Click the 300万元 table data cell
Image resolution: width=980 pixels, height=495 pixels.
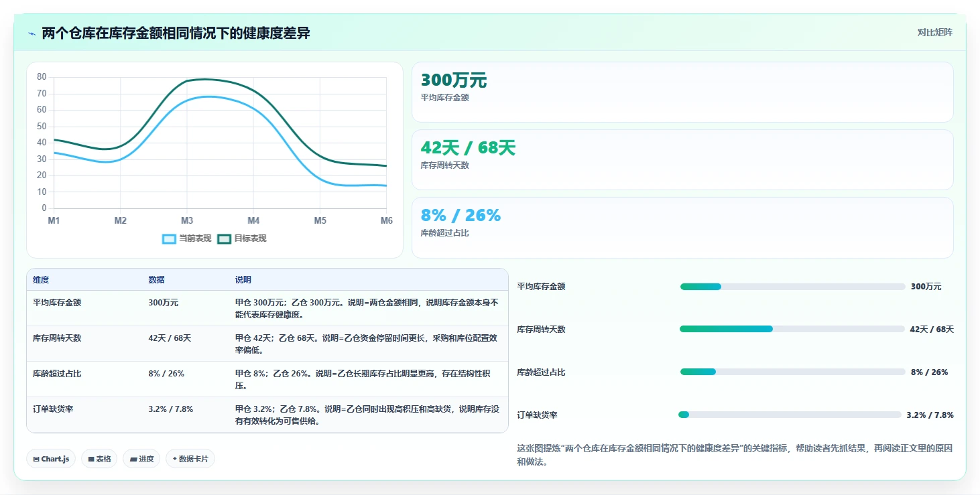pos(164,303)
